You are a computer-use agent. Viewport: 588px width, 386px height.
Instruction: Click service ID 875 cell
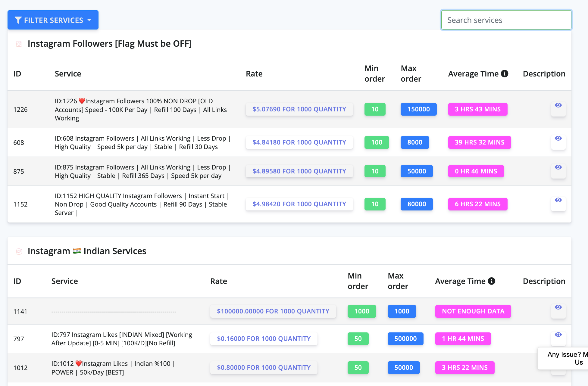coord(19,172)
